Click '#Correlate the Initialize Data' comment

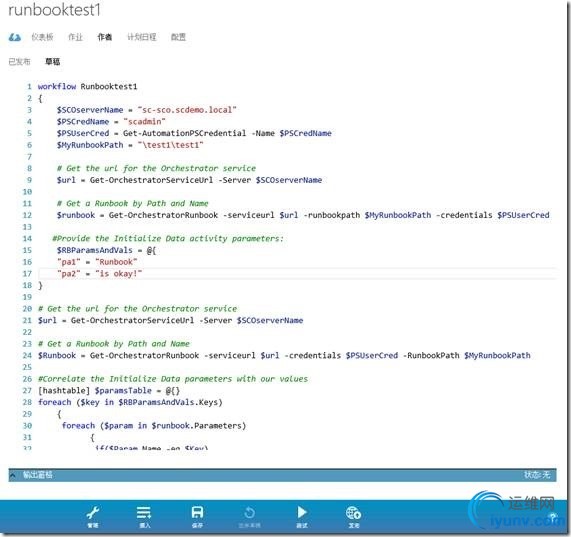coord(173,379)
